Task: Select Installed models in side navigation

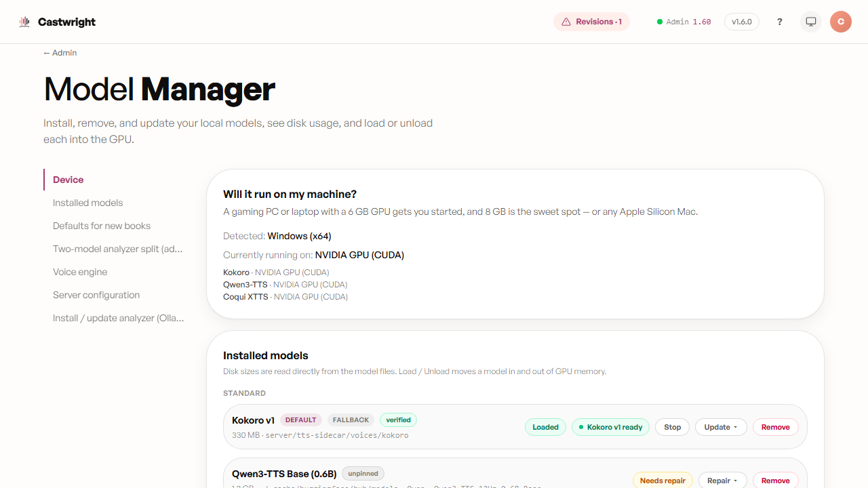Action: coord(88,203)
